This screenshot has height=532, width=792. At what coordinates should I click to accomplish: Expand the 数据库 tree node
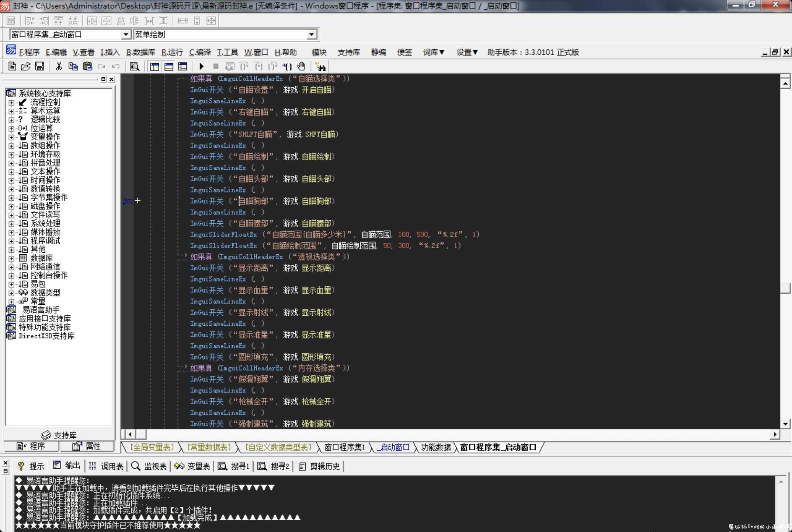(11, 258)
